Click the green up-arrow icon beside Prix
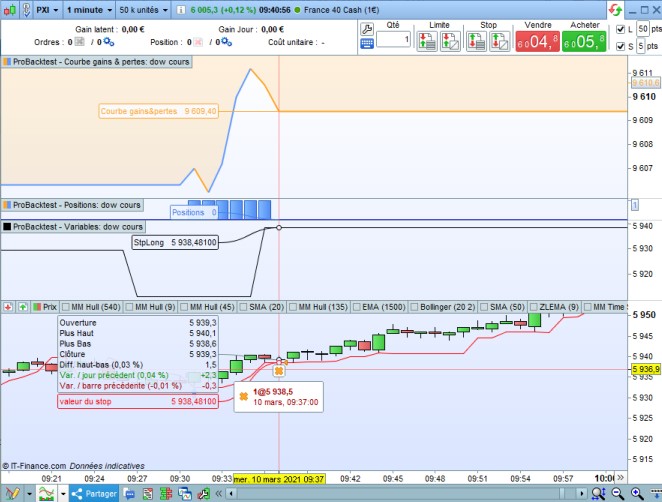This screenshot has height=502, width=662. tap(23, 307)
